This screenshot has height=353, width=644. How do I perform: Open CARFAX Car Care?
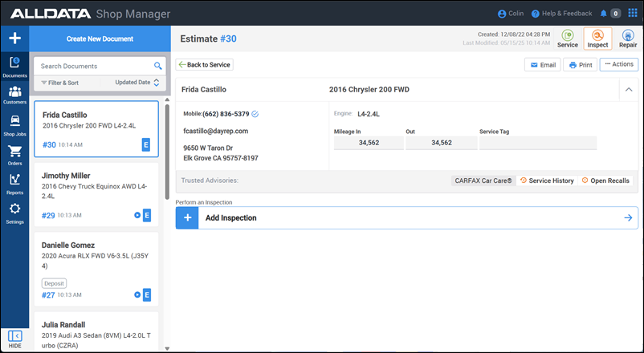pyautogui.click(x=483, y=181)
